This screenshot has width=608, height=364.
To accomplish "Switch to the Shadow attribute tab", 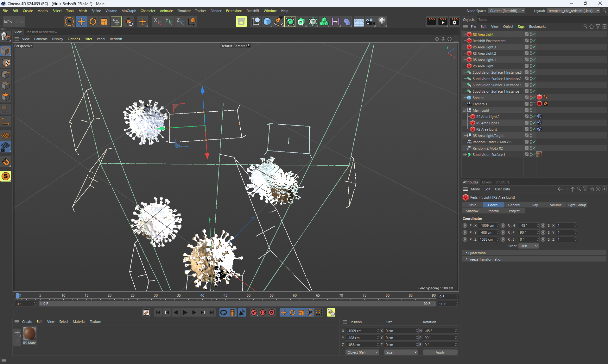I will (x=472, y=211).
